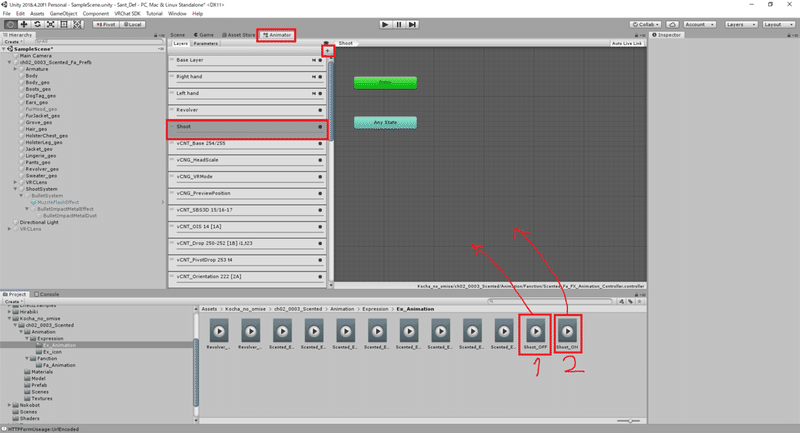The height and width of the screenshot is (433, 800).
Task: Switch to the Game tab
Action: click(204, 35)
